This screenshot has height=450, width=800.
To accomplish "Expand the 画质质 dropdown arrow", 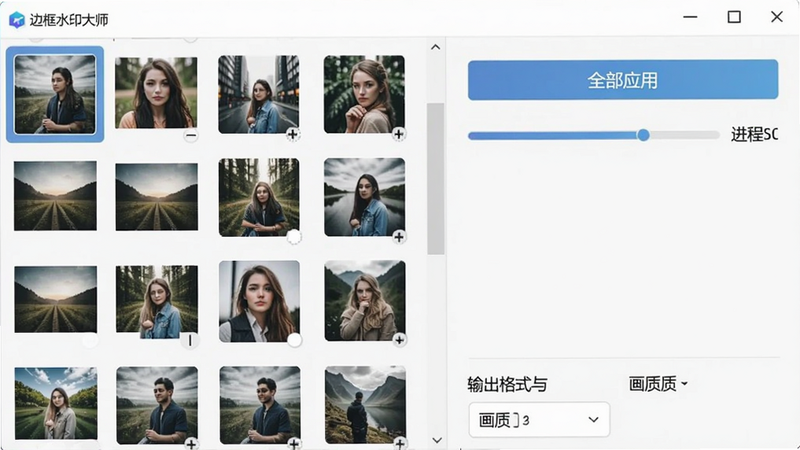I will pyautogui.click(x=684, y=384).
